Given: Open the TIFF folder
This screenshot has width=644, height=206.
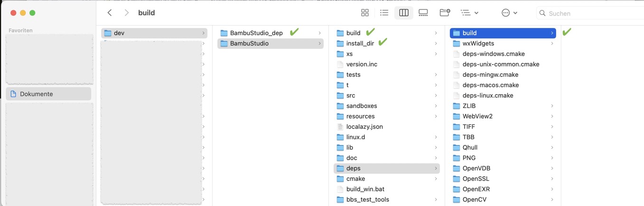Looking at the screenshot, I should (x=503, y=127).
